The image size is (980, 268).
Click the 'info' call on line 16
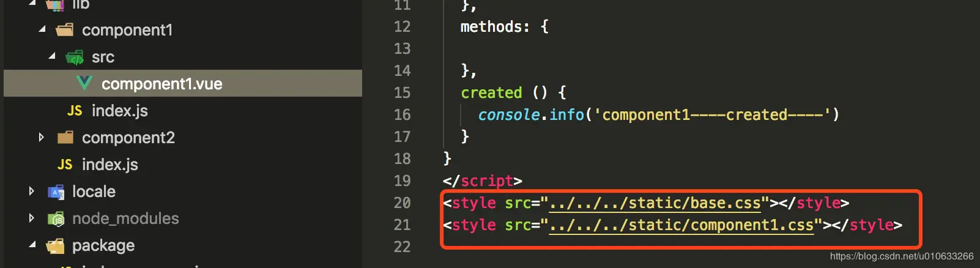(566, 114)
